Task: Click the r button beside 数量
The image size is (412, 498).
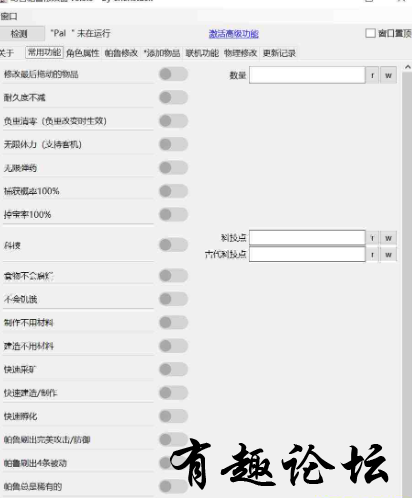Action: click(372, 75)
